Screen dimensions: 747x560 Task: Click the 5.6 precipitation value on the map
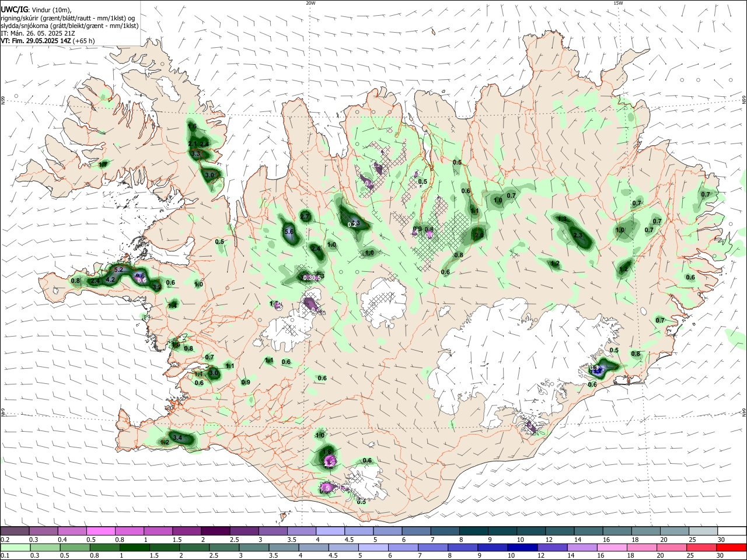[x=289, y=232]
